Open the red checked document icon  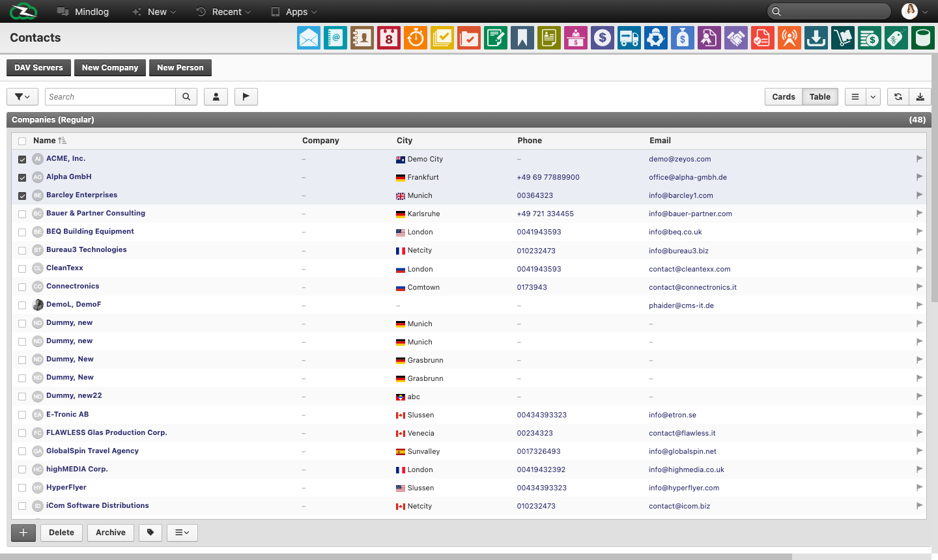(763, 38)
